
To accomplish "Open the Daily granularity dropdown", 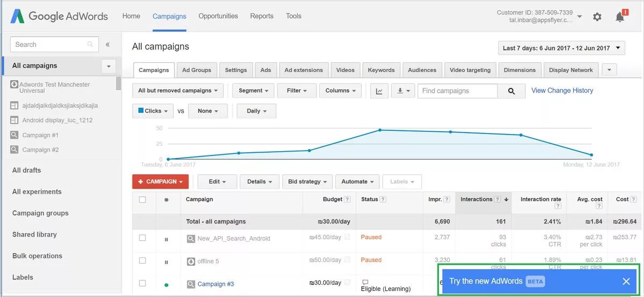I will [x=257, y=111].
